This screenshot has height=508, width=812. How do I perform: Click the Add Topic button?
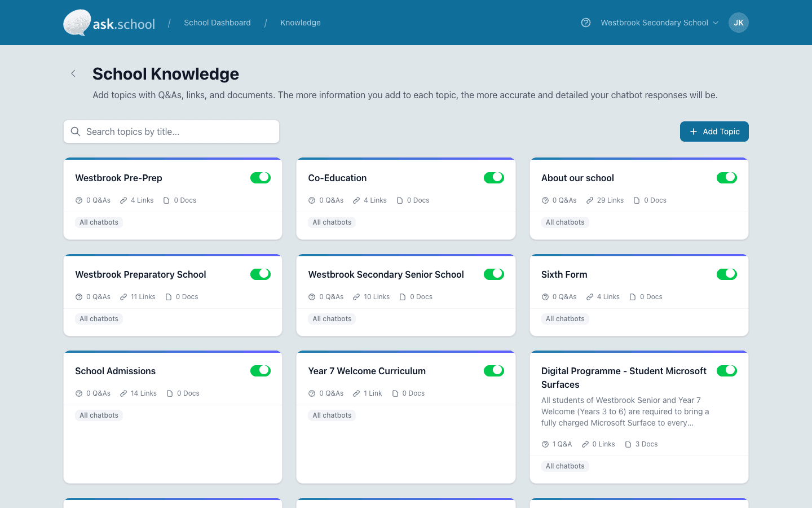pos(714,132)
